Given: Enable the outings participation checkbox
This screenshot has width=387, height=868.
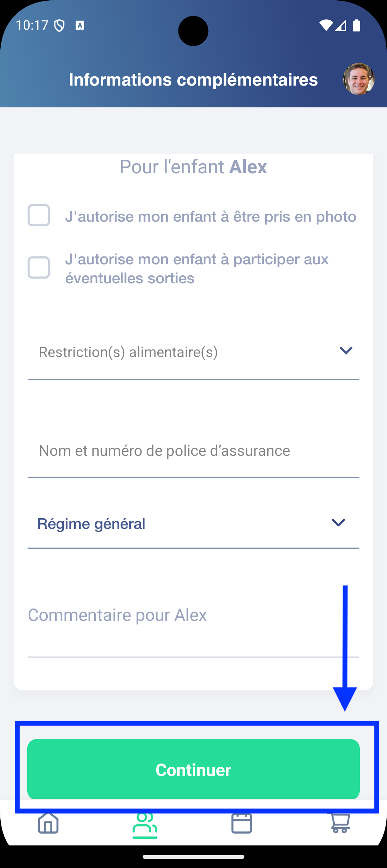Looking at the screenshot, I should (39, 268).
